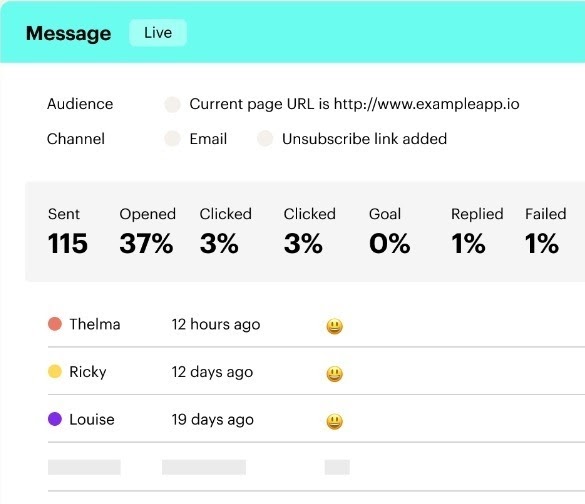Click the 12 hours ago timestamp
585x504 pixels.
coord(216,325)
